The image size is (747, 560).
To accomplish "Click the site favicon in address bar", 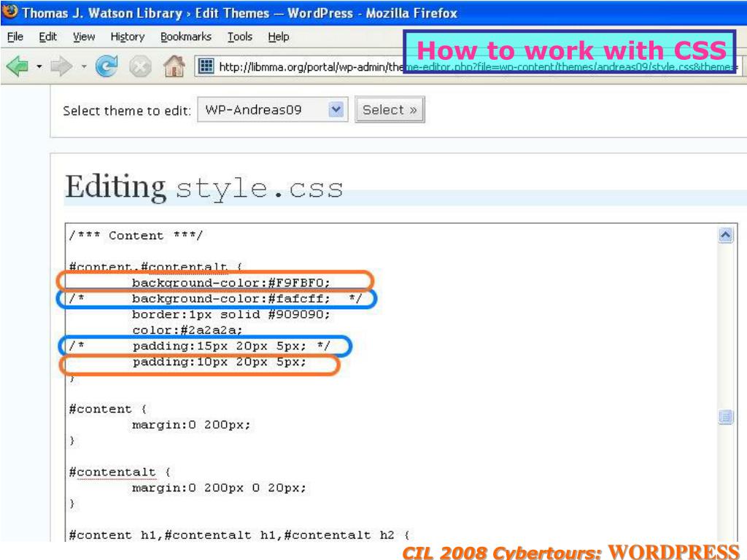I will pos(206,66).
